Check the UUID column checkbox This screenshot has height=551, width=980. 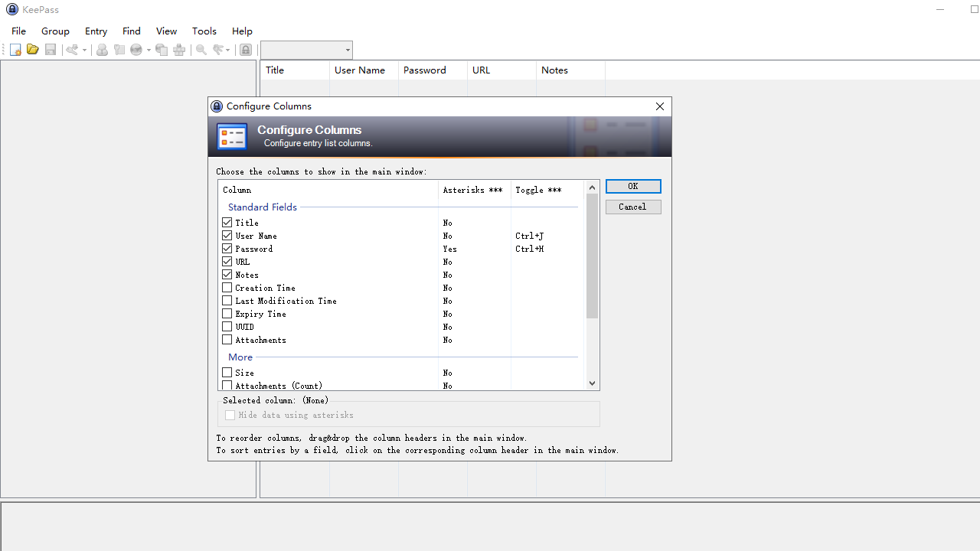[227, 327]
